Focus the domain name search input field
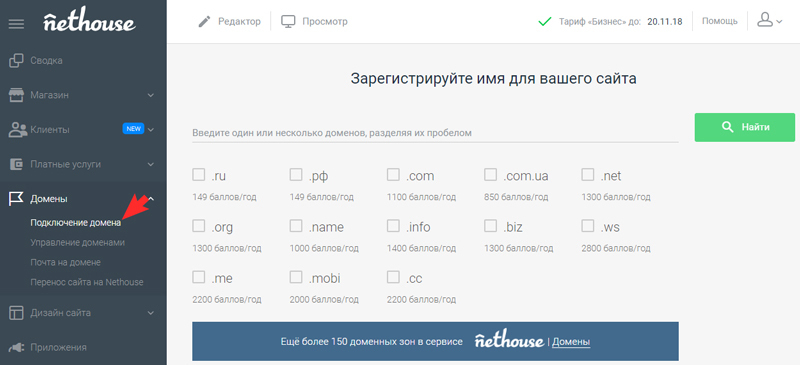Screen dimensions: 800x365 435,133
